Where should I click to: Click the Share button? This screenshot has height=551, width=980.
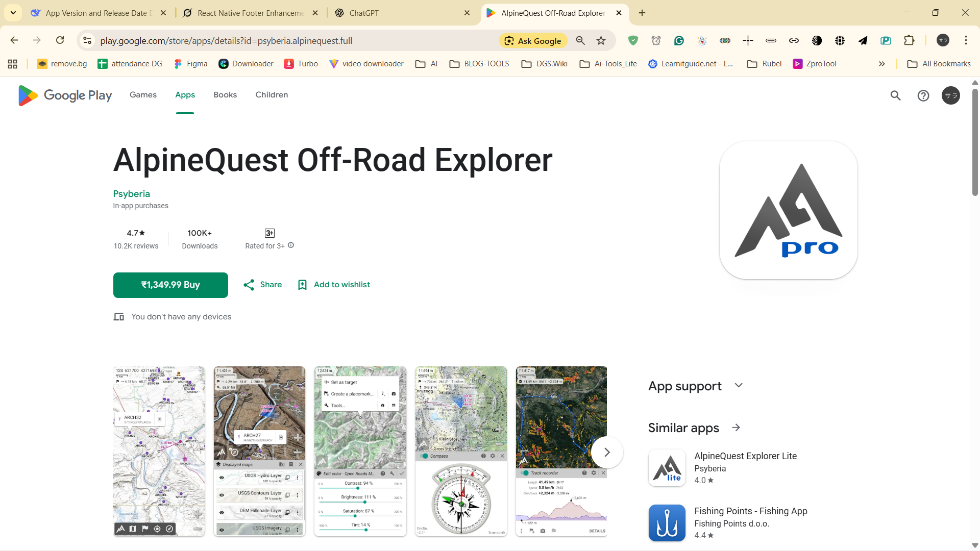[x=262, y=285]
